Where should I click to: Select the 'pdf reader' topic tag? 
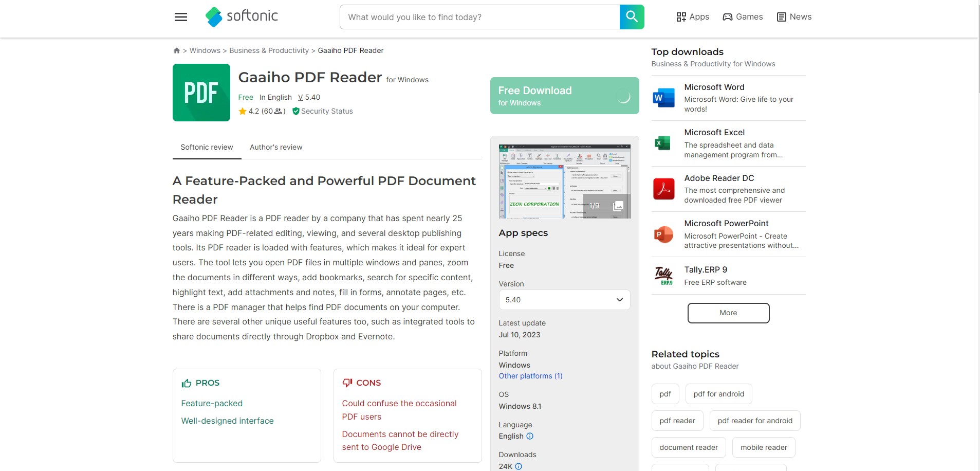point(677,421)
